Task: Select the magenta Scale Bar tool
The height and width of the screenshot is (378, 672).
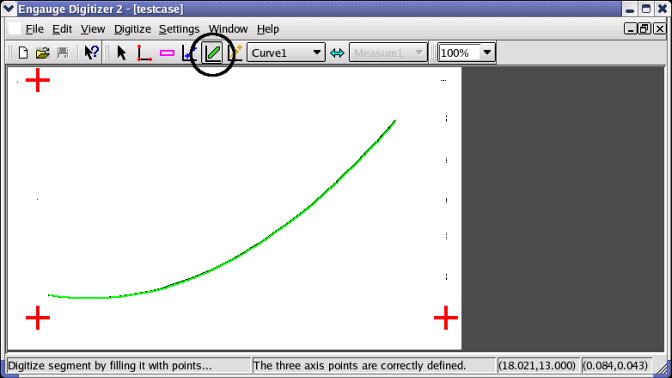Action: [x=167, y=53]
